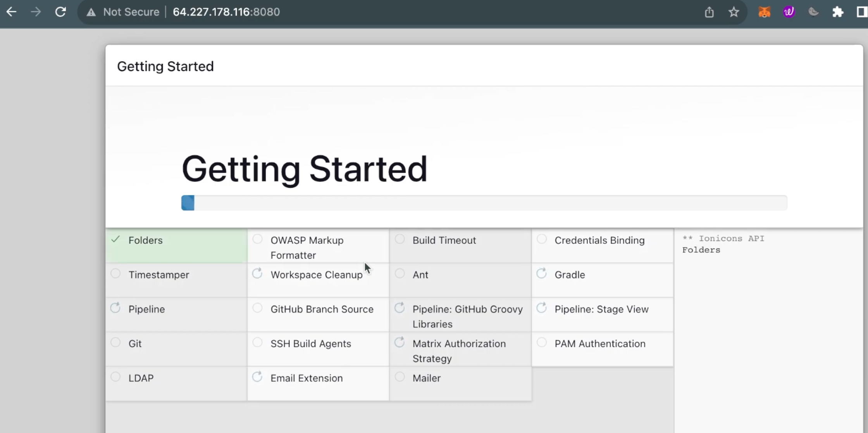The image size is (868, 433).
Task: Go back with browser back arrow
Action: point(12,12)
